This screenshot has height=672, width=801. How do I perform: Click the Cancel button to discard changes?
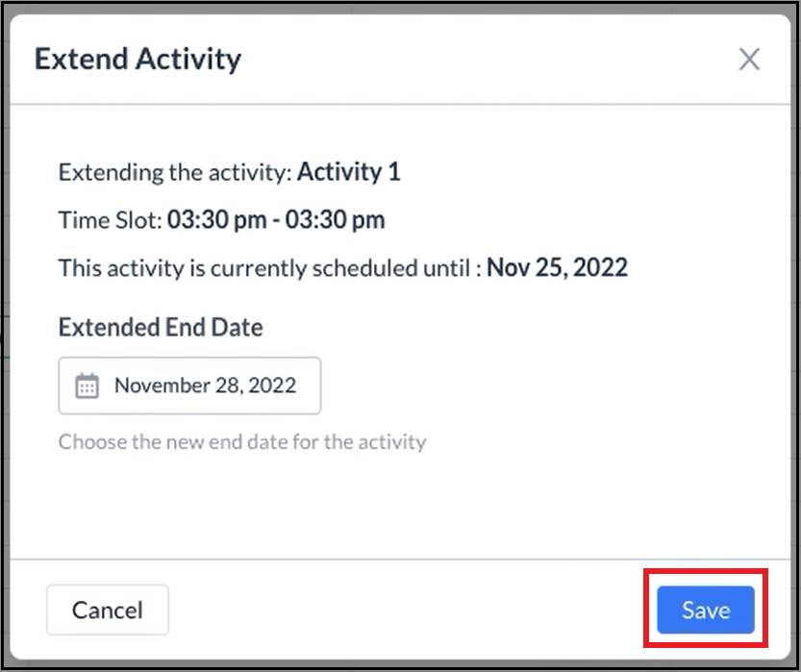(107, 610)
